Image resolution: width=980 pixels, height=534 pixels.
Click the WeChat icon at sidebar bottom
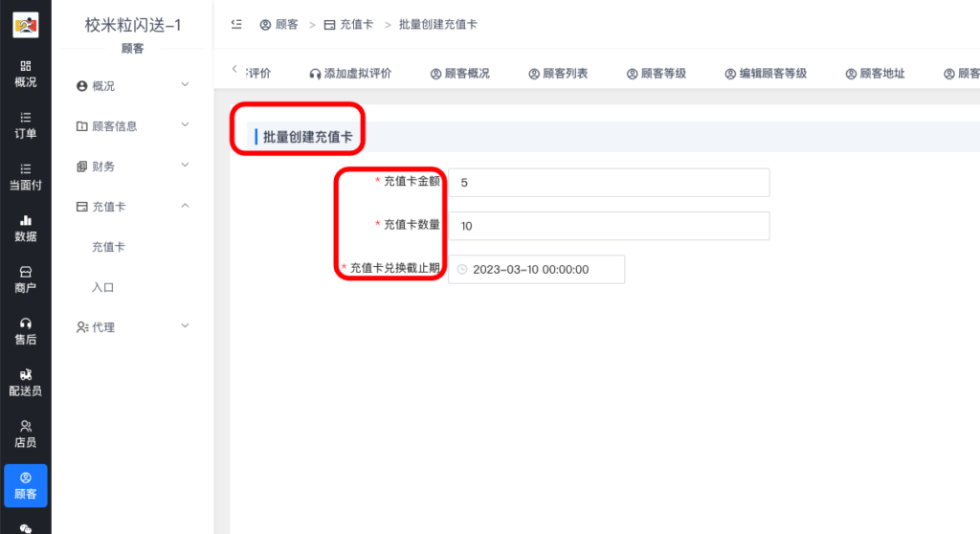26,529
